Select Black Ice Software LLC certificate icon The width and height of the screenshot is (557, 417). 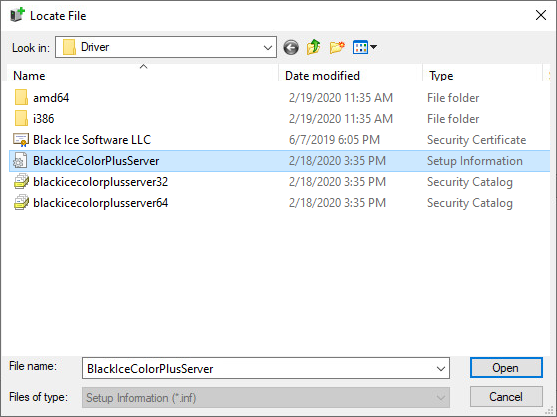coord(21,140)
